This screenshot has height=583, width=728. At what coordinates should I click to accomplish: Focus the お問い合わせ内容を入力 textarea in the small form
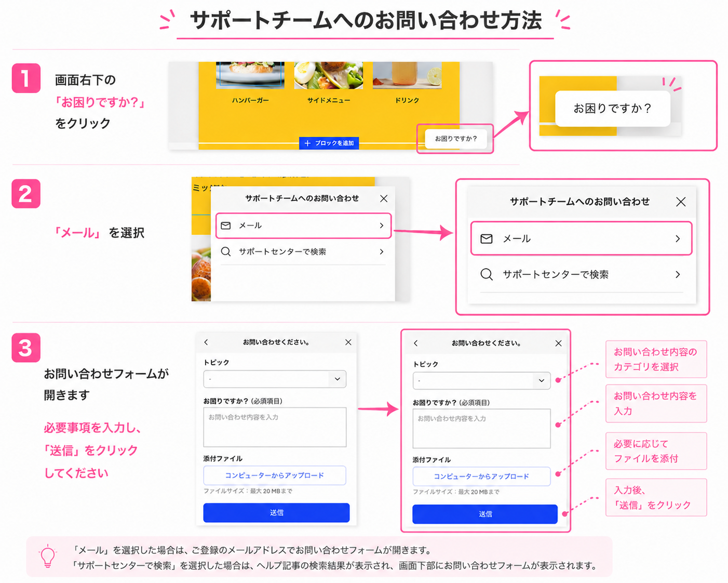275,427
